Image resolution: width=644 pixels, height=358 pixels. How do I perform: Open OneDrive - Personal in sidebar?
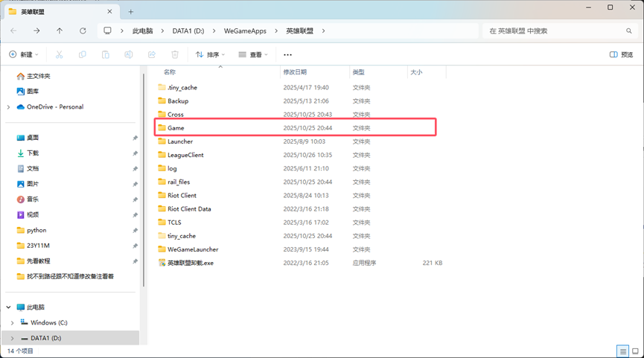50,106
